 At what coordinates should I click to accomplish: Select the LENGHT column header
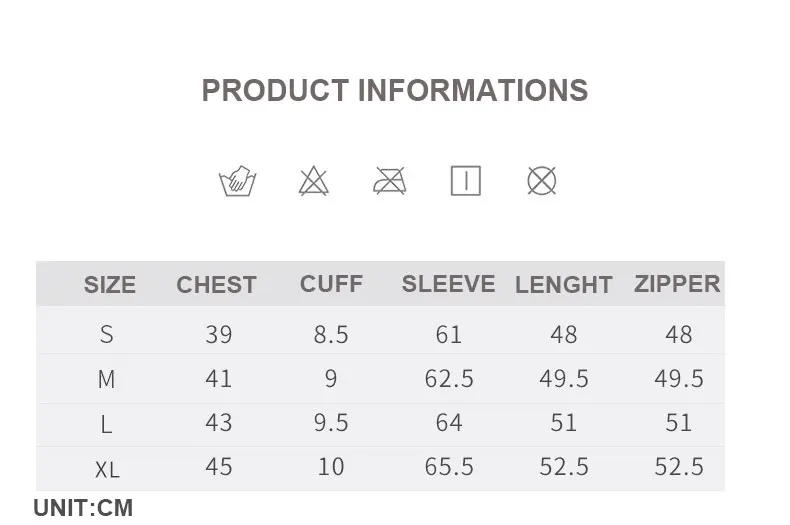[563, 285]
